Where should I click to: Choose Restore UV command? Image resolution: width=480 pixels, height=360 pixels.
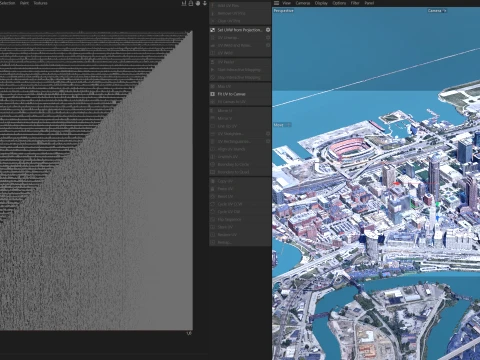pos(240,235)
